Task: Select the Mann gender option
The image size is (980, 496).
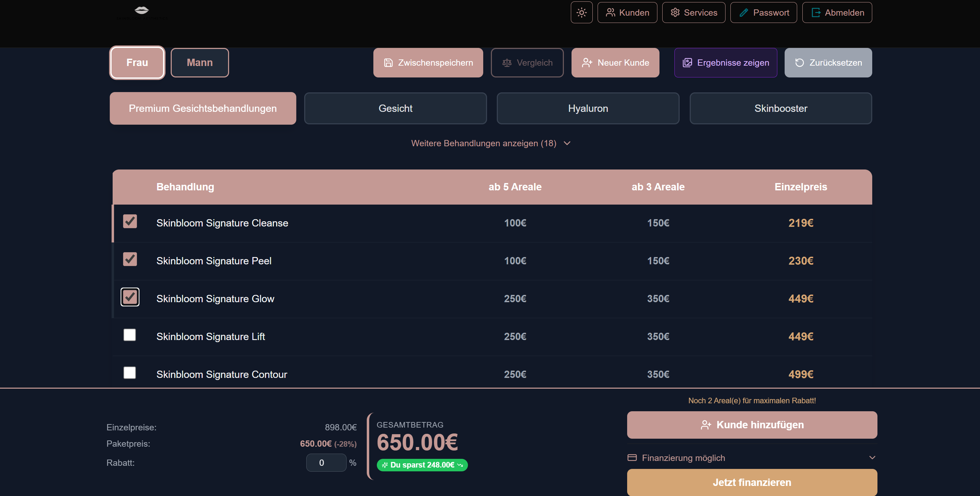Action: tap(199, 63)
